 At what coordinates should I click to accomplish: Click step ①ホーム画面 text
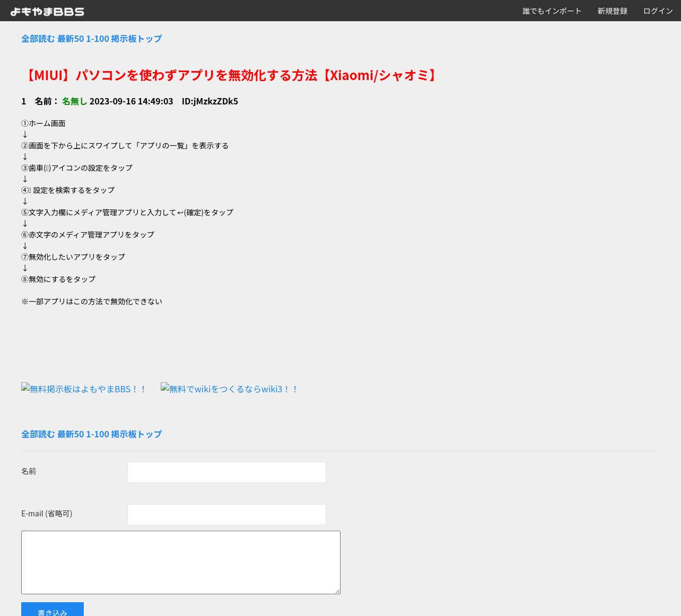(43, 124)
